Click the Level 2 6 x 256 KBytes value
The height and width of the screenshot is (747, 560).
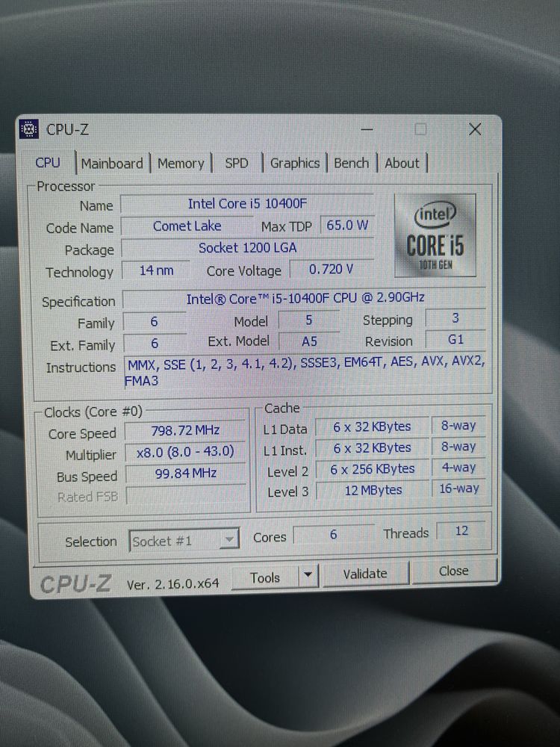click(x=373, y=469)
